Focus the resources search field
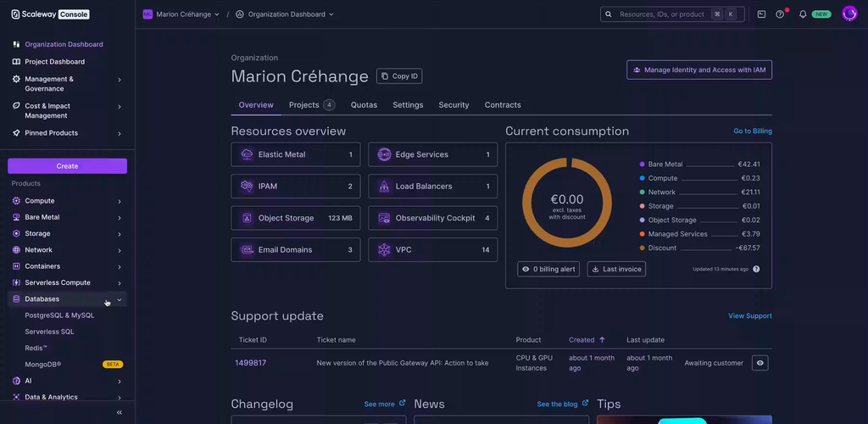Image resolution: width=868 pixels, height=424 pixels. click(x=672, y=14)
